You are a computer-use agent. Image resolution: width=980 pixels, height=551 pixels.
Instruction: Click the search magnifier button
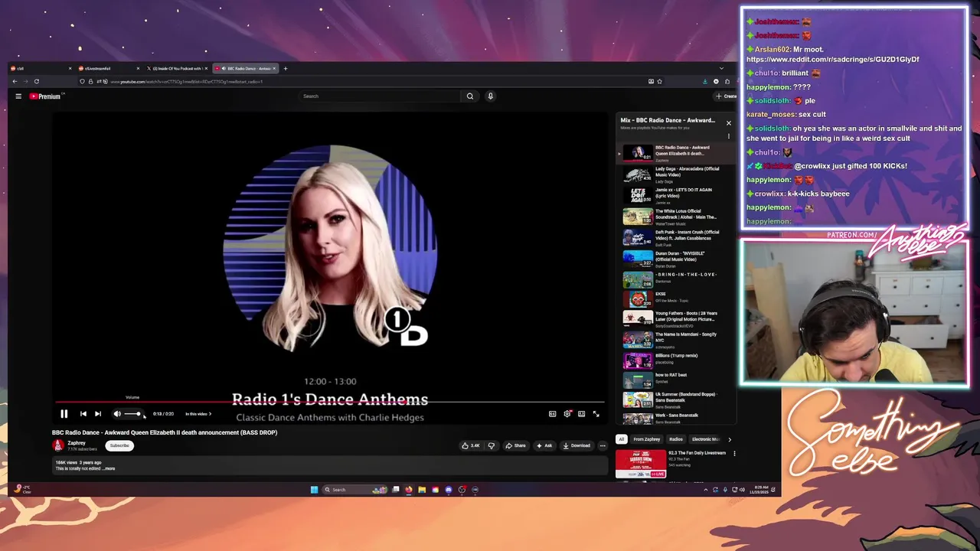click(x=470, y=96)
